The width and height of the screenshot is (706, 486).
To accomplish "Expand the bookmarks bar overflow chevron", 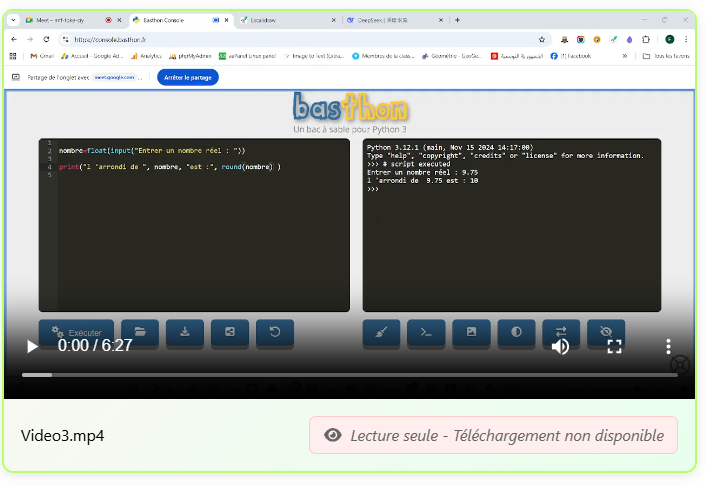I will 625,56.
